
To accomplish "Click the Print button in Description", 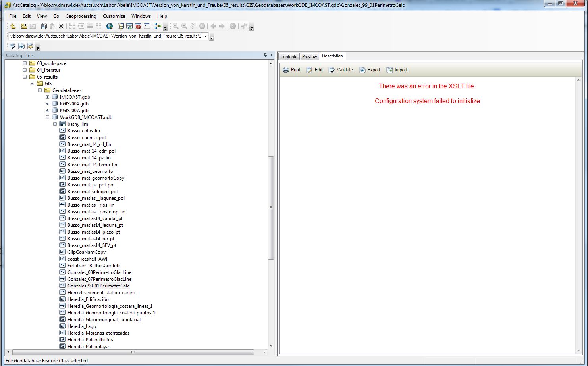I will [x=291, y=70].
